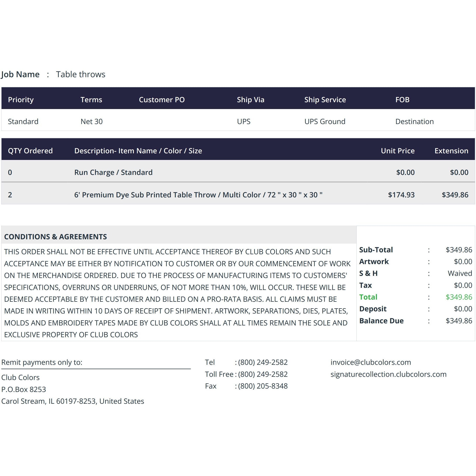Image resolution: width=476 pixels, height=476 pixels.
Task: Click the Net 30 terms value
Action: (91, 121)
